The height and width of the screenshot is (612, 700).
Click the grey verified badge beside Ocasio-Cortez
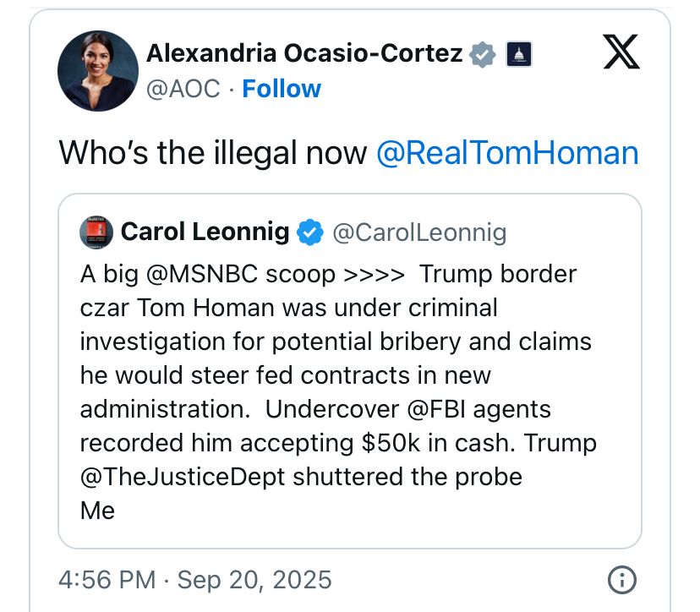click(x=482, y=54)
